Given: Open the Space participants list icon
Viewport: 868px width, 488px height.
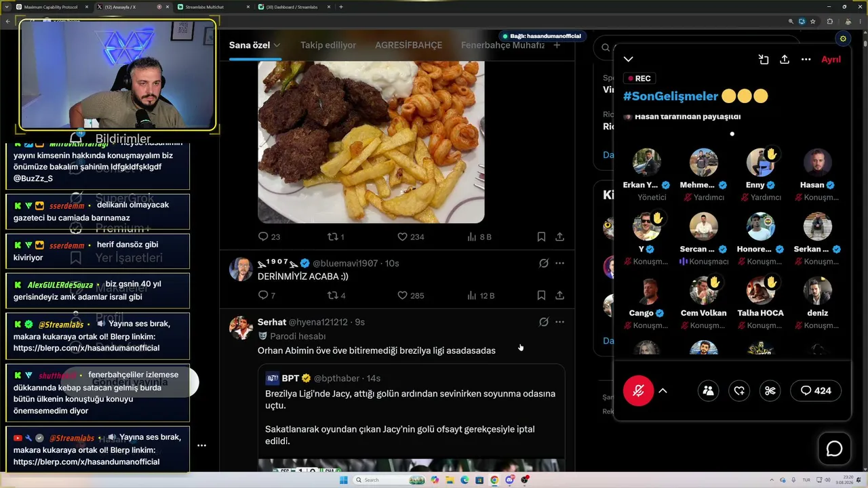Looking at the screenshot, I should [709, 390].
